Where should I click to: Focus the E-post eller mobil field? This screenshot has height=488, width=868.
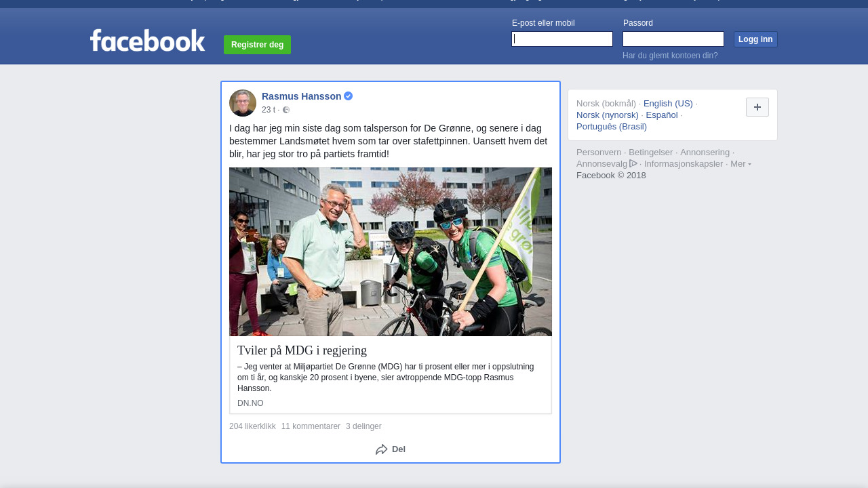coord(562,39)
